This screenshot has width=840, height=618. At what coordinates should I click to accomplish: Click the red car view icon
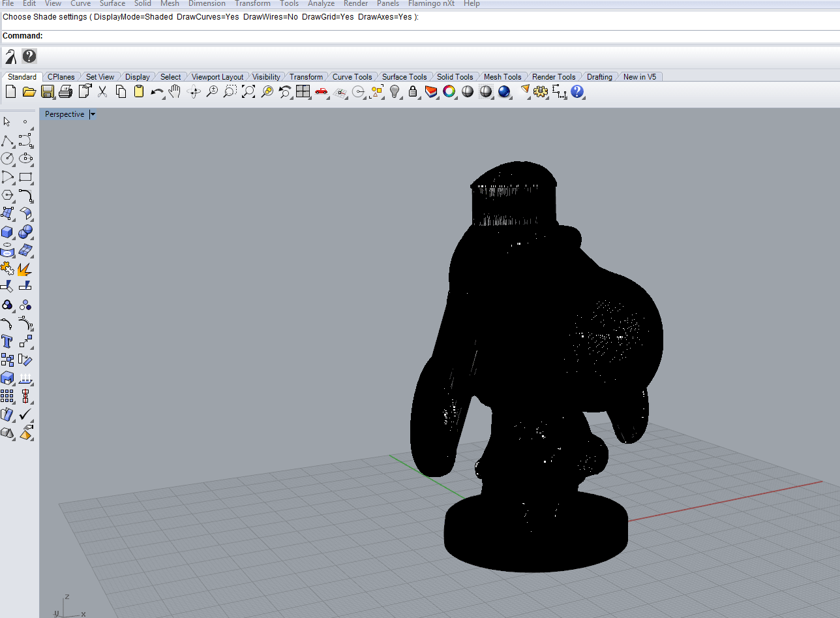(321, 92)
